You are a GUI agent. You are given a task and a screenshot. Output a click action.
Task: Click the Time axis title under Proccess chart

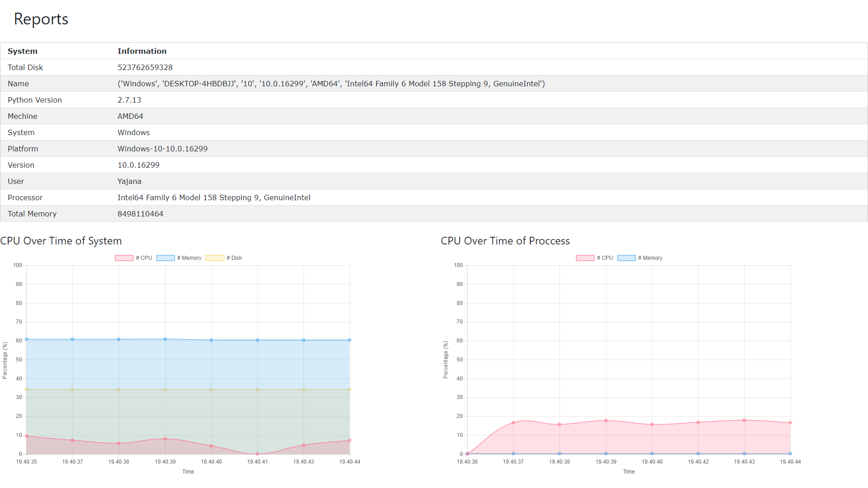(629, 472)
